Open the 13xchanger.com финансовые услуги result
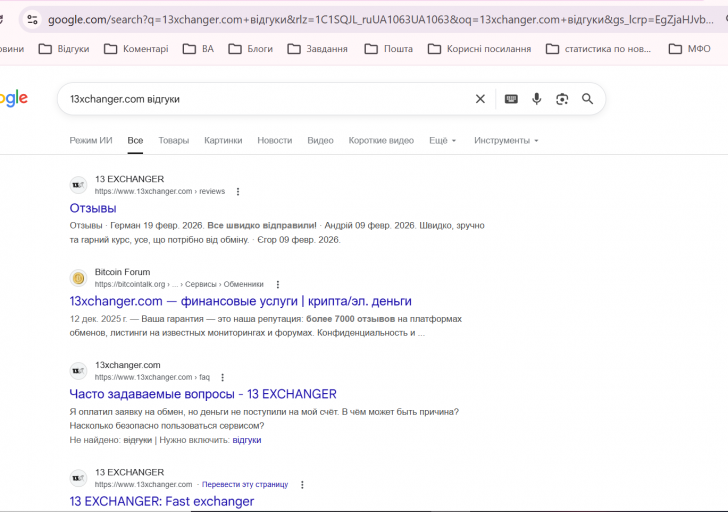Image resolution: width=728 pixels, height=512 pixels. click(x=240, y=301)
